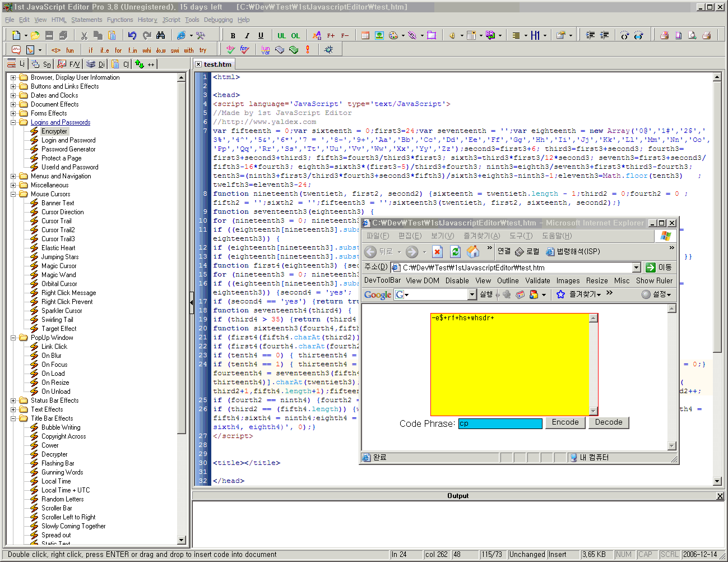Insert a try block snippet
Screen dimensions: 728x562
203,50
